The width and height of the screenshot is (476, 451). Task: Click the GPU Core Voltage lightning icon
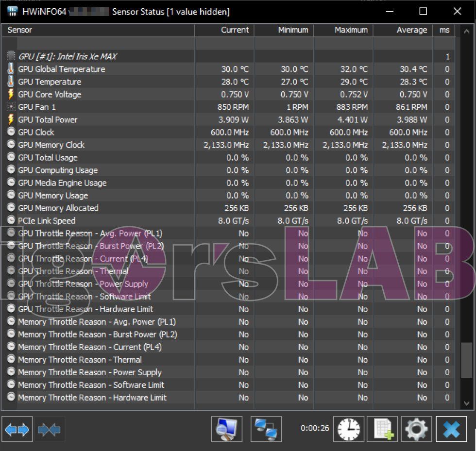click(x=11, y=94)
